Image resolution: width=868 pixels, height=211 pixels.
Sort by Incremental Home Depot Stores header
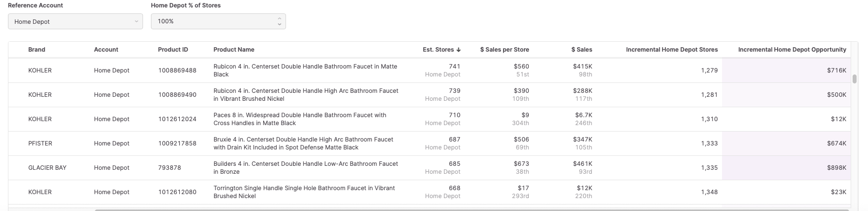[x=671, y=50]
